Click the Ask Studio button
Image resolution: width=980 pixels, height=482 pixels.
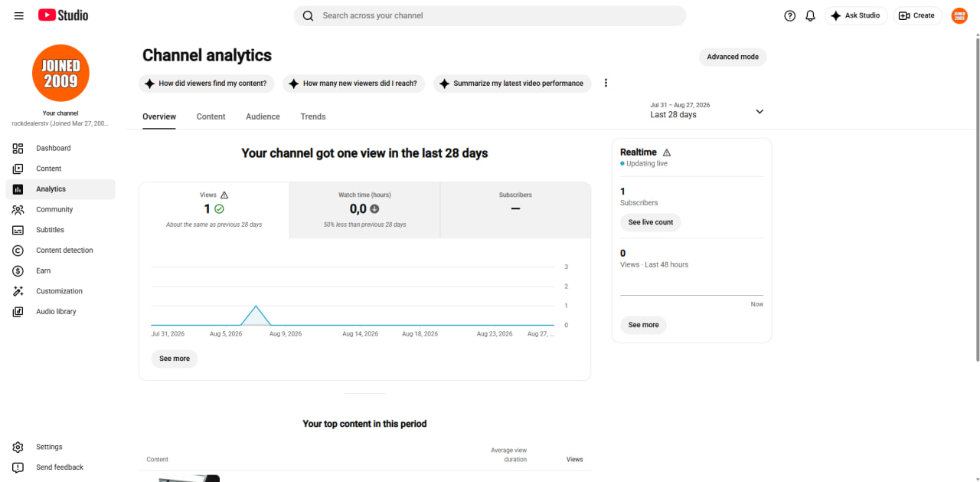856,15
